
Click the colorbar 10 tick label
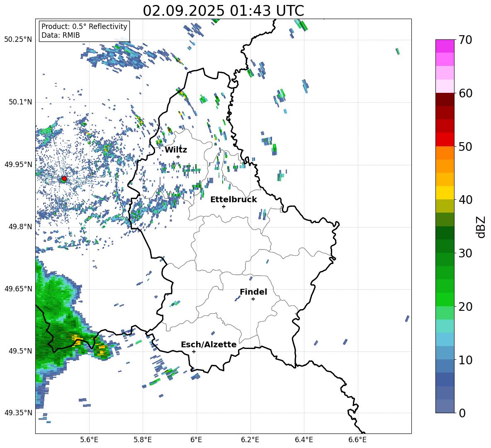pos(465,360)
